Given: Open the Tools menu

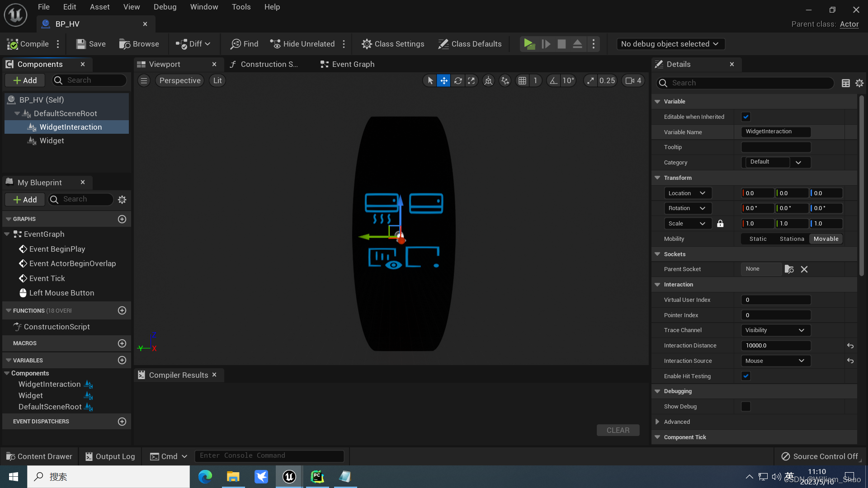Looking at the screenshot, I should [x=241, y=7].
